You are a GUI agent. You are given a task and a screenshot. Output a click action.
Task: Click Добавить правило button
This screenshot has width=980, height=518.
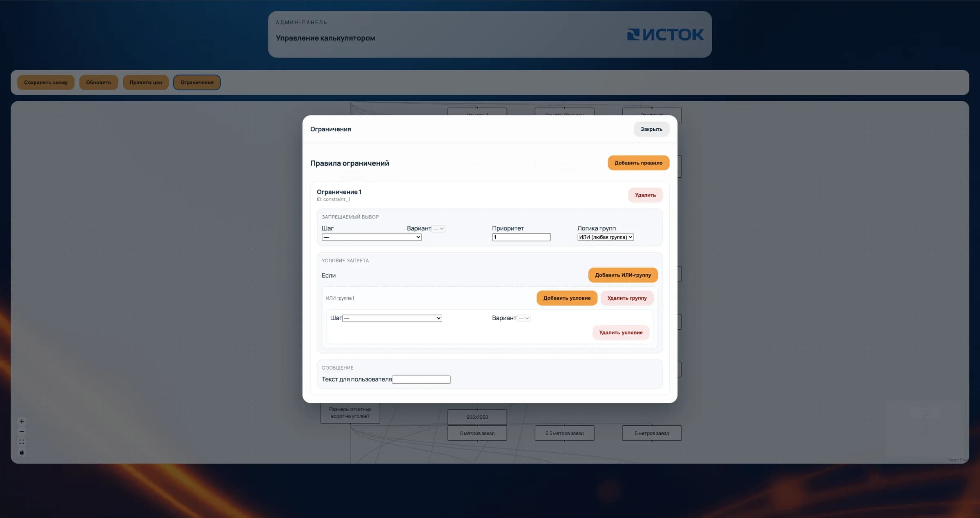coord(638,163)
